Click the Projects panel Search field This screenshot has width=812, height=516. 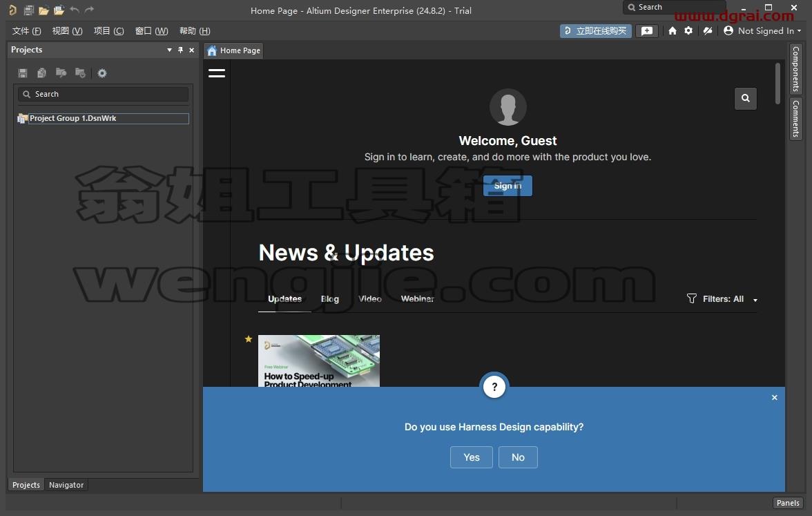click(x=103, y=94)
